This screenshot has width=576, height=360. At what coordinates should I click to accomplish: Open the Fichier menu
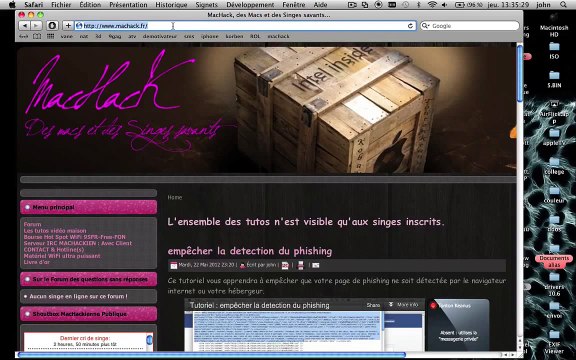point(61,4)
